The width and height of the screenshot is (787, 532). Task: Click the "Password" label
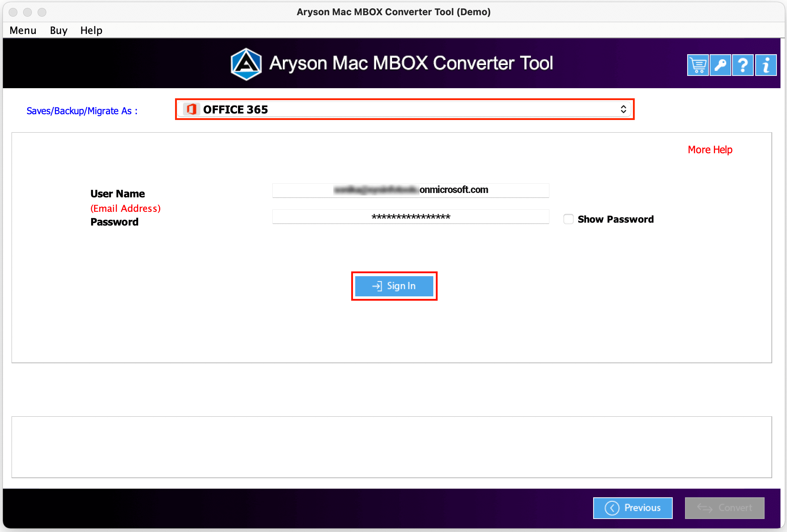tap(114, 222)
